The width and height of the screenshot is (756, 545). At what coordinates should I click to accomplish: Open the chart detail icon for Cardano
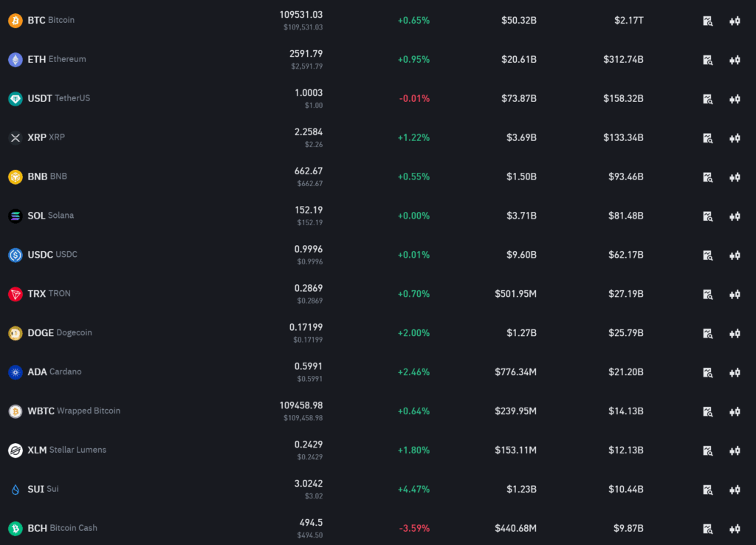click(x=707, y=373)
